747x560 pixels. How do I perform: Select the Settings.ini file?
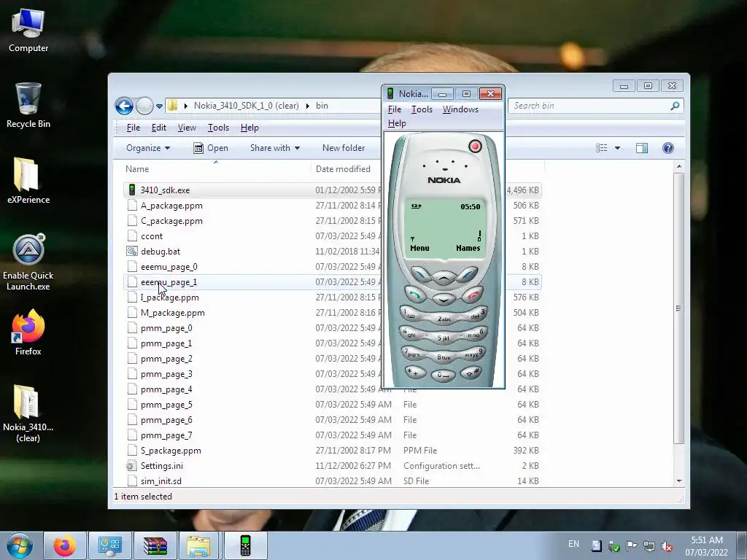tap(162, 466)
